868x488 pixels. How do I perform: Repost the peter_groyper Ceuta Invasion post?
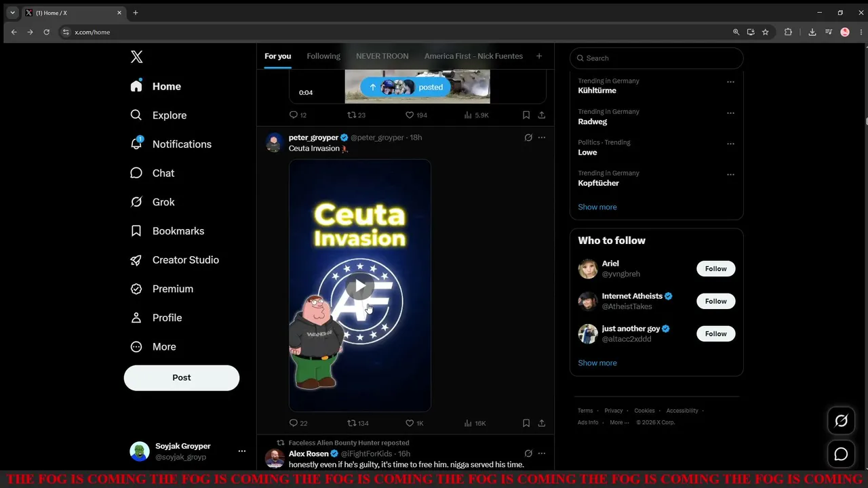pos(357,423)
